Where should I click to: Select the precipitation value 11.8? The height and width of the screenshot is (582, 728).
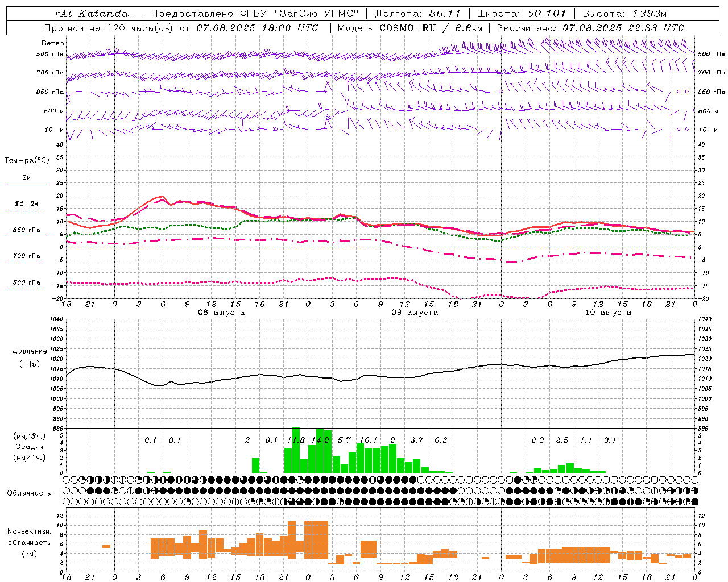point(296,440)
